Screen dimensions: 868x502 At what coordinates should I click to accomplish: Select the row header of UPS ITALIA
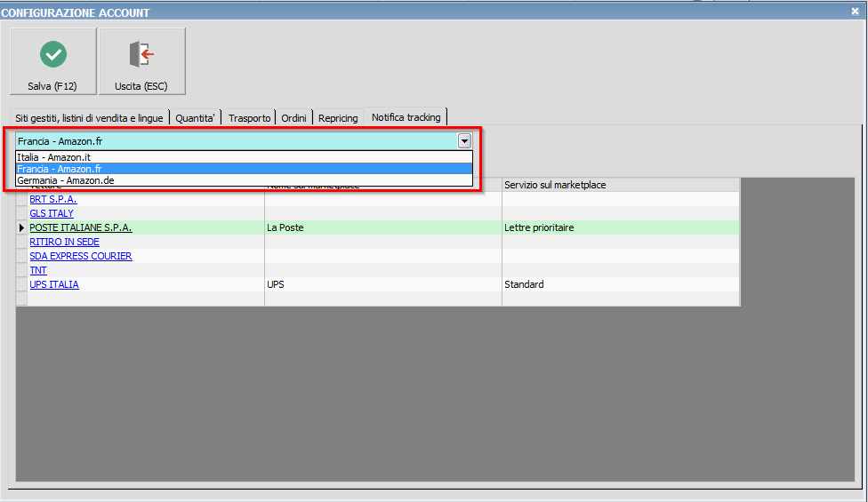point(21,284)
